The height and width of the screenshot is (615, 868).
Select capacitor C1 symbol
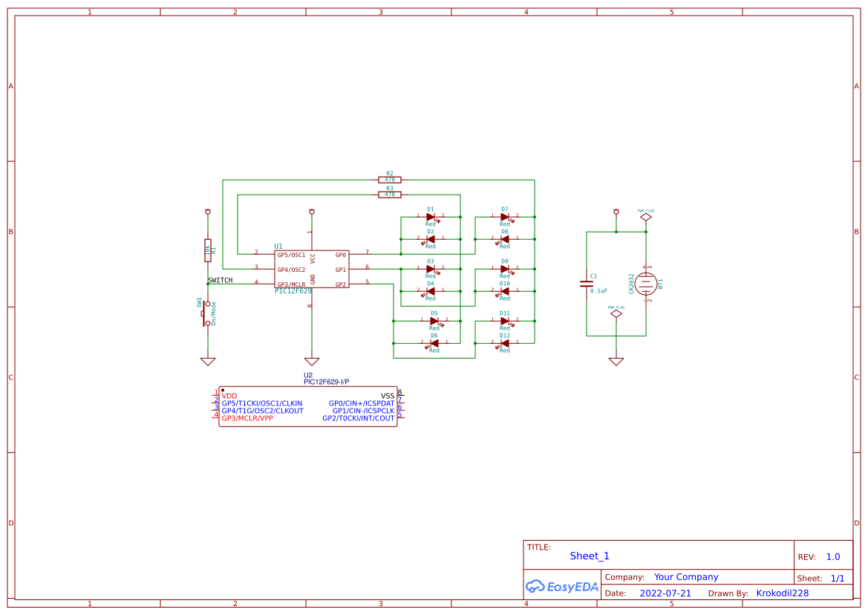[587, 284]
